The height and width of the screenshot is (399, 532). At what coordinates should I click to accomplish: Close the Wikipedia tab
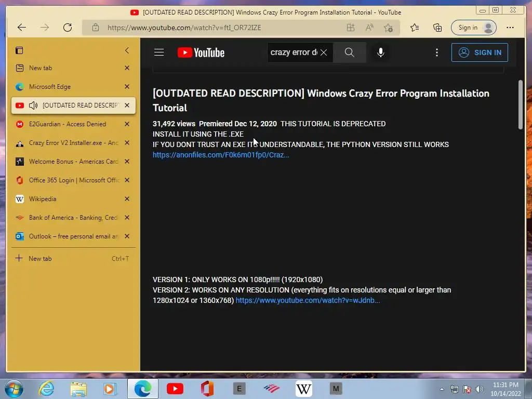[x=127, y=199]
